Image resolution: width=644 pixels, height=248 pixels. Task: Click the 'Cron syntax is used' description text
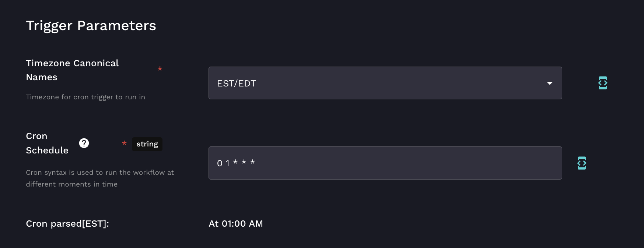(100, 173)
